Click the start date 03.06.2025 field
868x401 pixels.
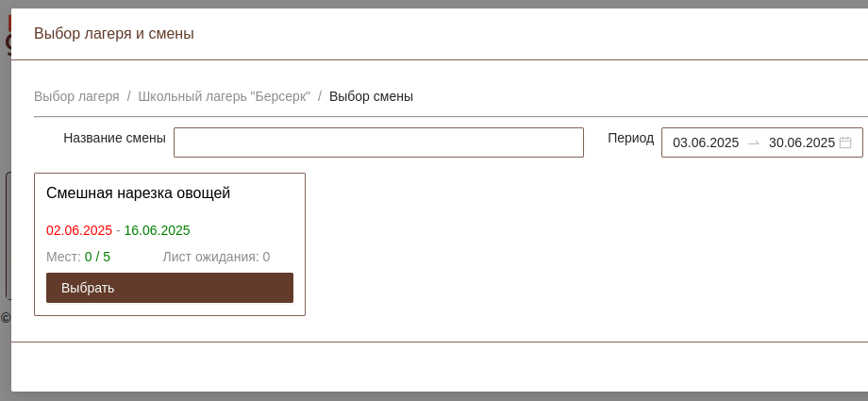coord(706,142)
